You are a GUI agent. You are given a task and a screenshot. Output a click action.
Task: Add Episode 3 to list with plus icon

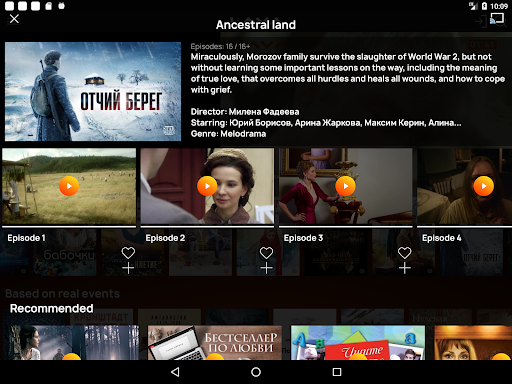(x=404, y=268)
